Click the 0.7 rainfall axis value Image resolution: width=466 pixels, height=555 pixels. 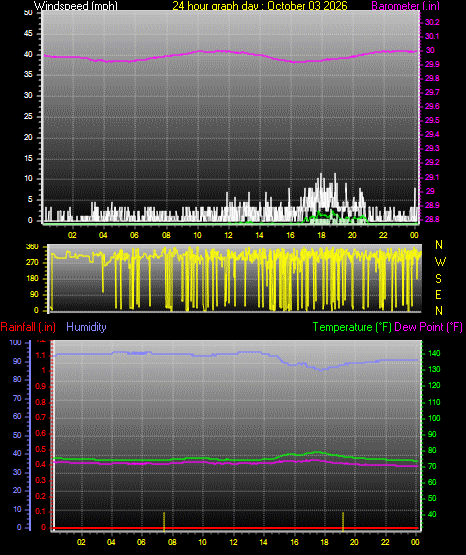(41, 418)
